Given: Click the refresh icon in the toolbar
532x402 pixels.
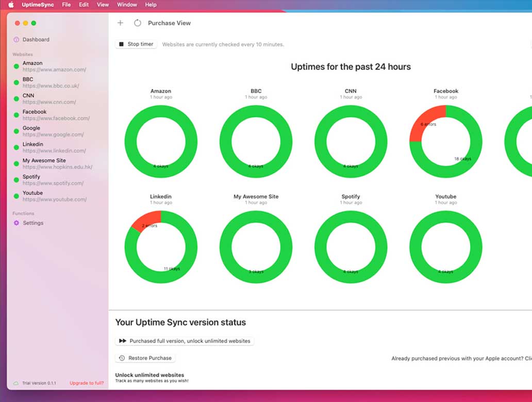Looking at the screenshot, I should click(138, 23).
